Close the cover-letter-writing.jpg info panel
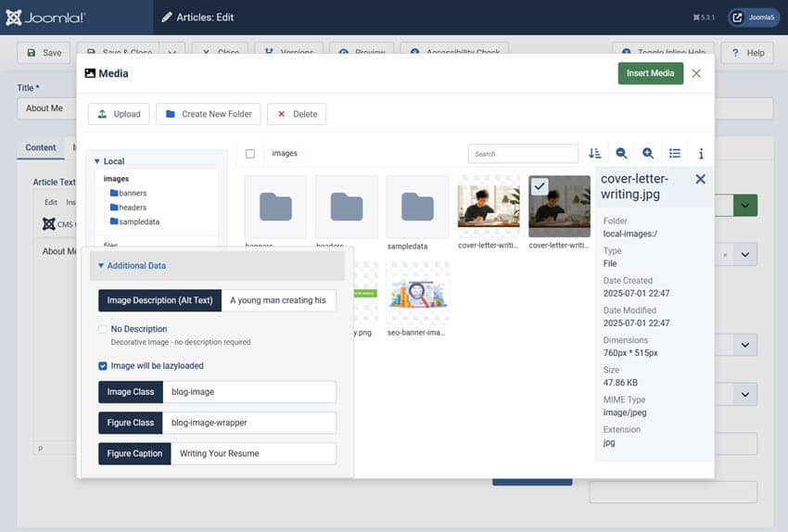This screenshot has height=532, width=788. coord(700,179)
